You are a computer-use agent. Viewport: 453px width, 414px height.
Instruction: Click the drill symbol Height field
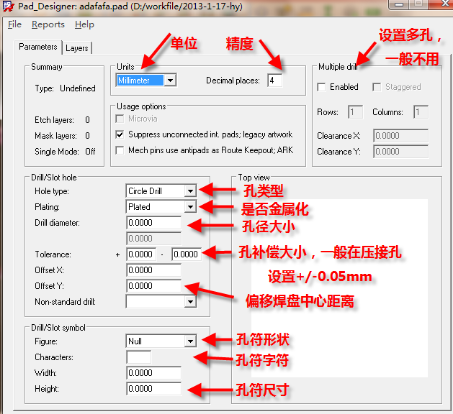pyautogui.click(x=154, y=389)
